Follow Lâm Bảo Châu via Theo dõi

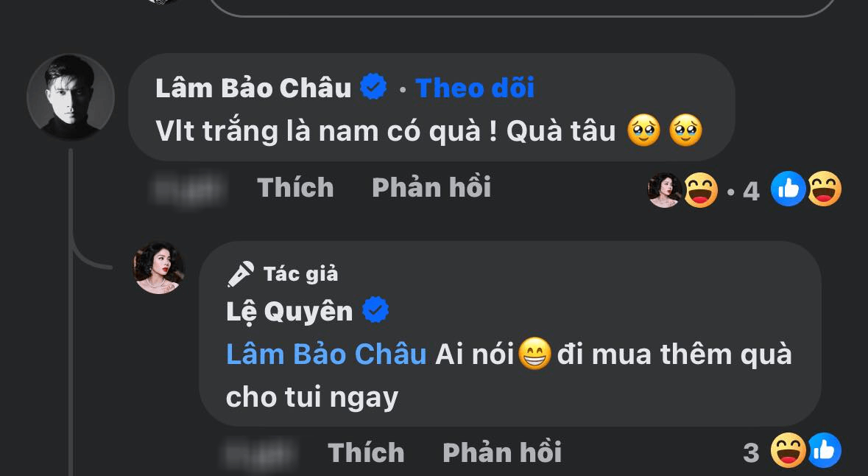474,88
